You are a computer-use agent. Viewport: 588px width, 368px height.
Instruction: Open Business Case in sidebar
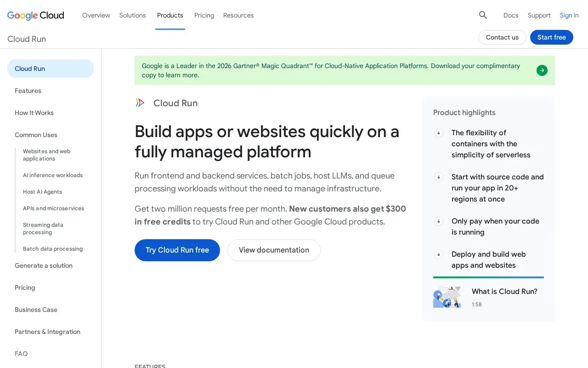tap(36, 310)
